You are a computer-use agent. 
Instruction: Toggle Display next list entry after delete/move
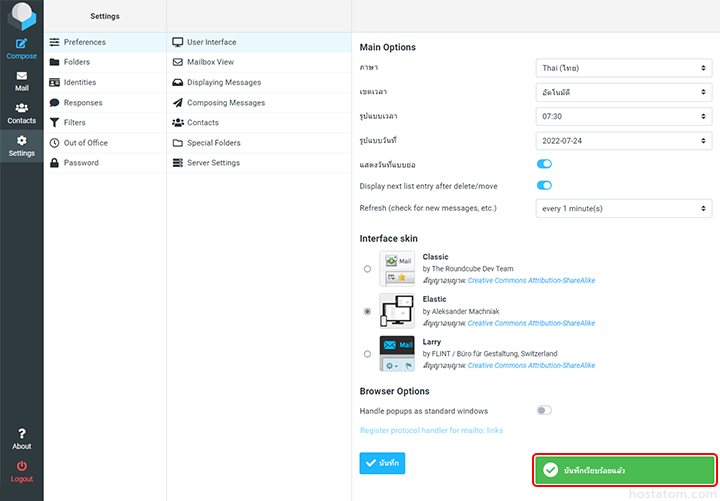pos(544,185)
